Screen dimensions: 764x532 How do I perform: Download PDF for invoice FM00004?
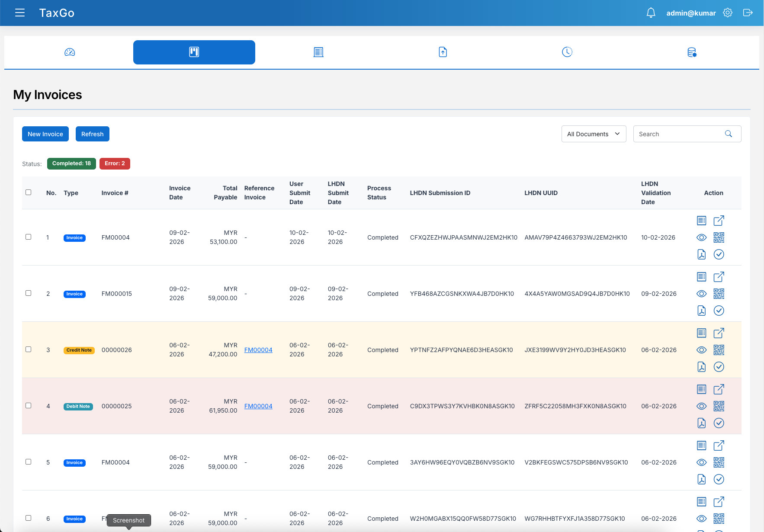click(x=701, y=254)
